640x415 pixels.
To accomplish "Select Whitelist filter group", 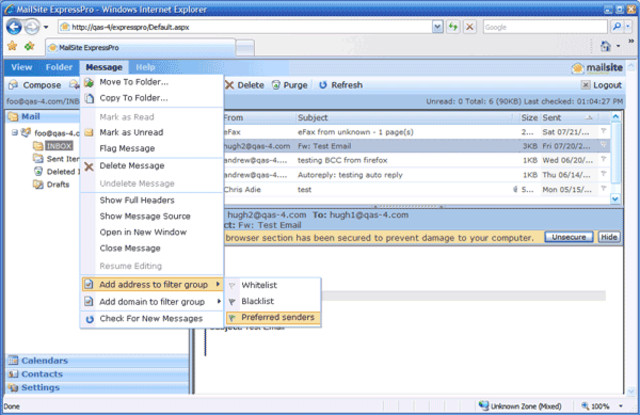I will [273, 285].
